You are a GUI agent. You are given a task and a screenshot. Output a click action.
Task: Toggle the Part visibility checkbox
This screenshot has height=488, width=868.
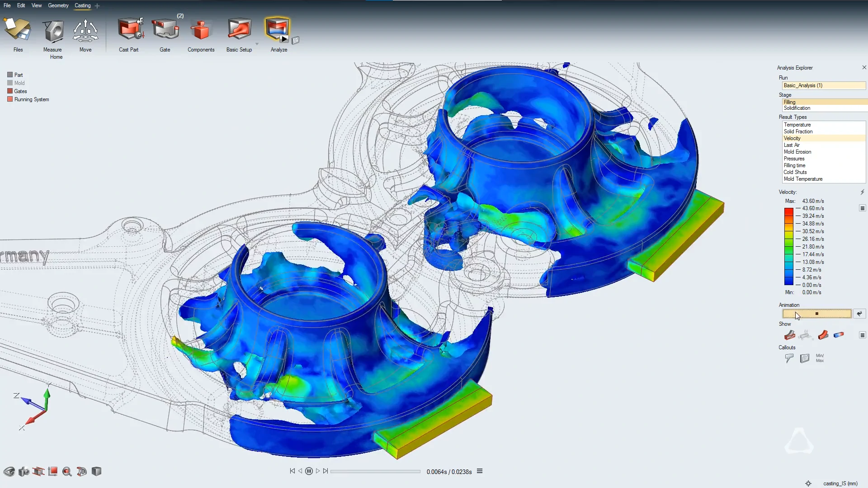[10, 75]
